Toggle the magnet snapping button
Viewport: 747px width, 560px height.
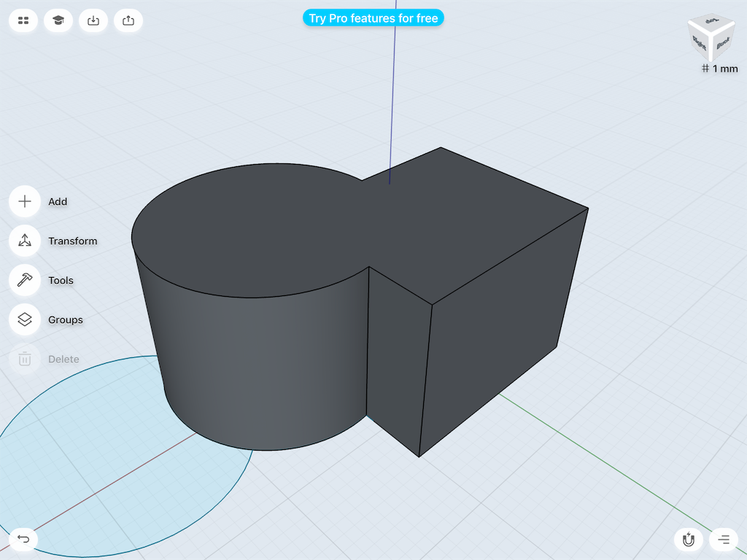(689, 540)
